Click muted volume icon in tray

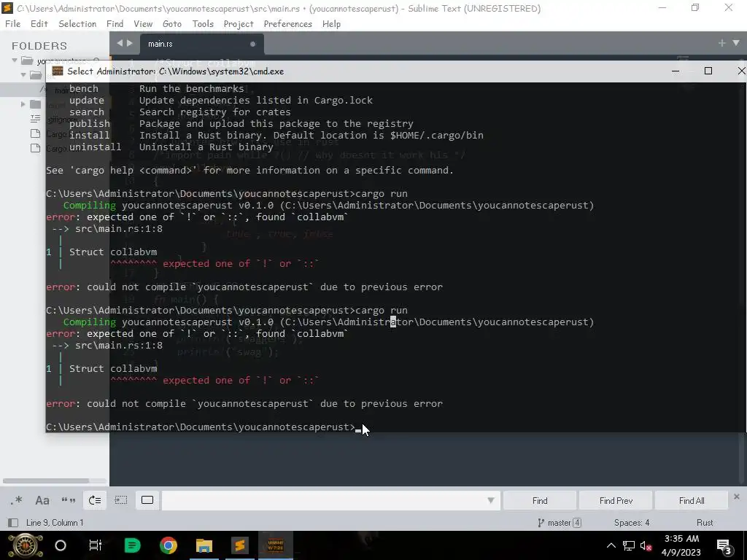point(646,546)
